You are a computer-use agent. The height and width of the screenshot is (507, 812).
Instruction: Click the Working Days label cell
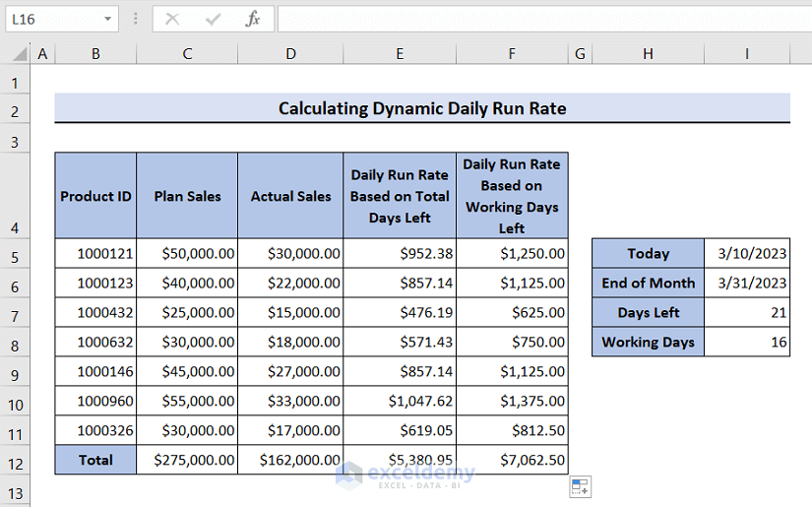(648, 342)
